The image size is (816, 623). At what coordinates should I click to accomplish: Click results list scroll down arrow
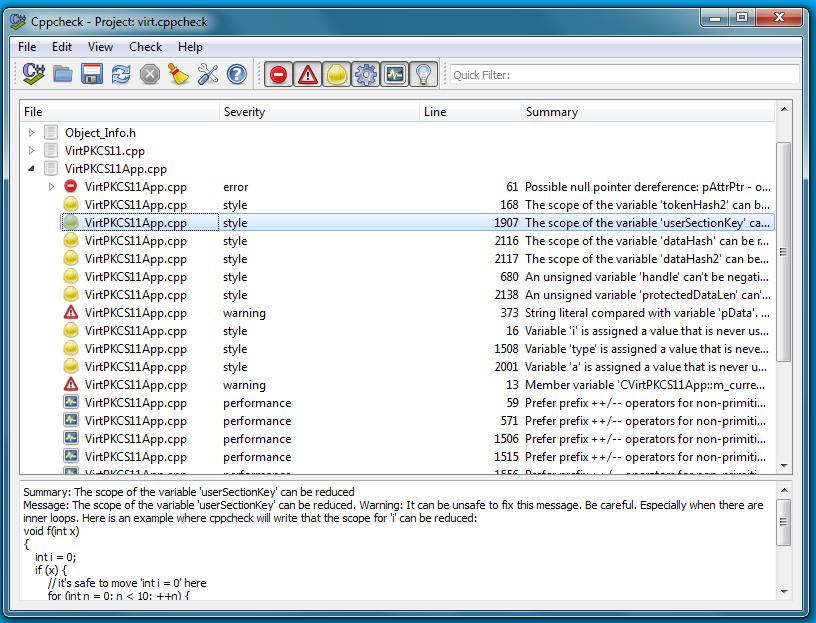point(784,466)
